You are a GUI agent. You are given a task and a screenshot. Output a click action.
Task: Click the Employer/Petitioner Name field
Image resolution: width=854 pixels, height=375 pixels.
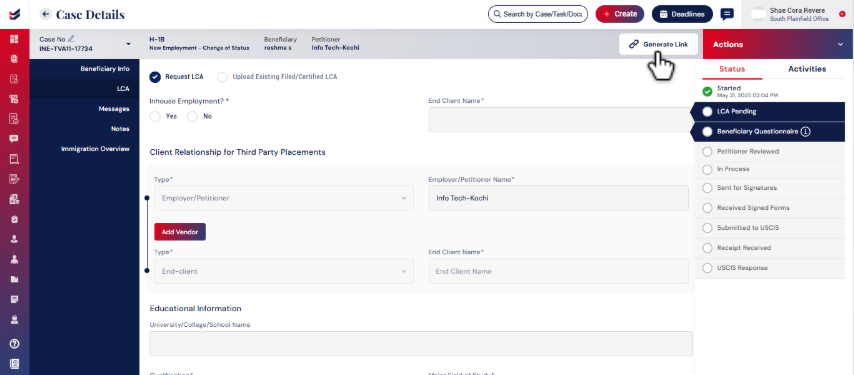[x=559, y=198]
